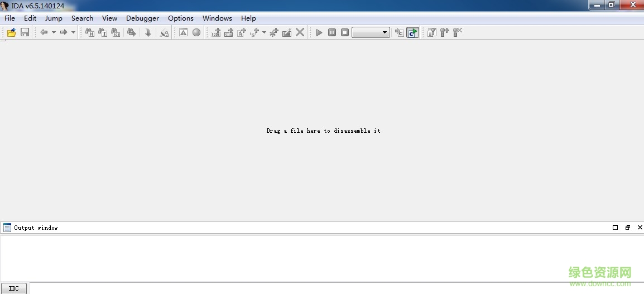Open the Edit menu
The height and width of the screenshot is (294, 644).
pos(30,18)
